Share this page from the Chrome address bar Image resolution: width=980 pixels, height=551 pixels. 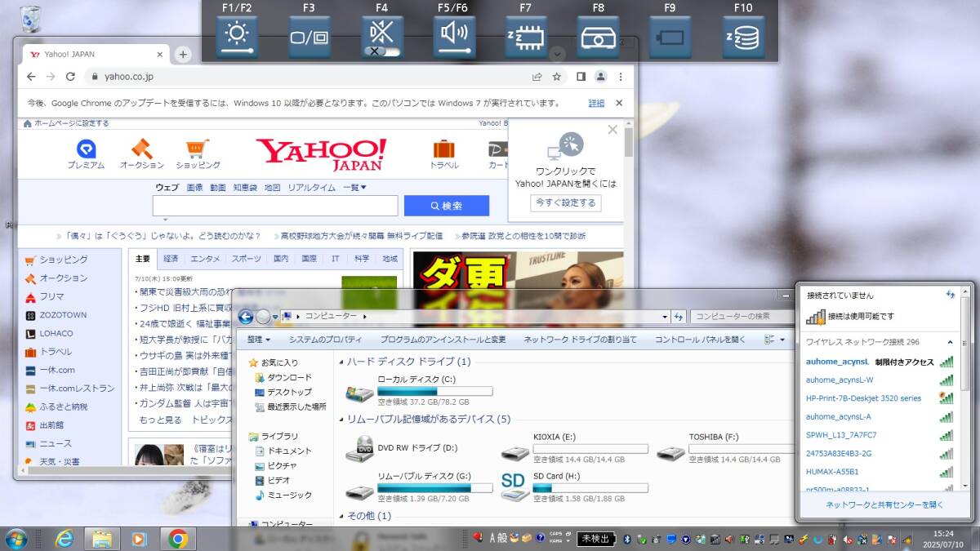coord(537,77)
